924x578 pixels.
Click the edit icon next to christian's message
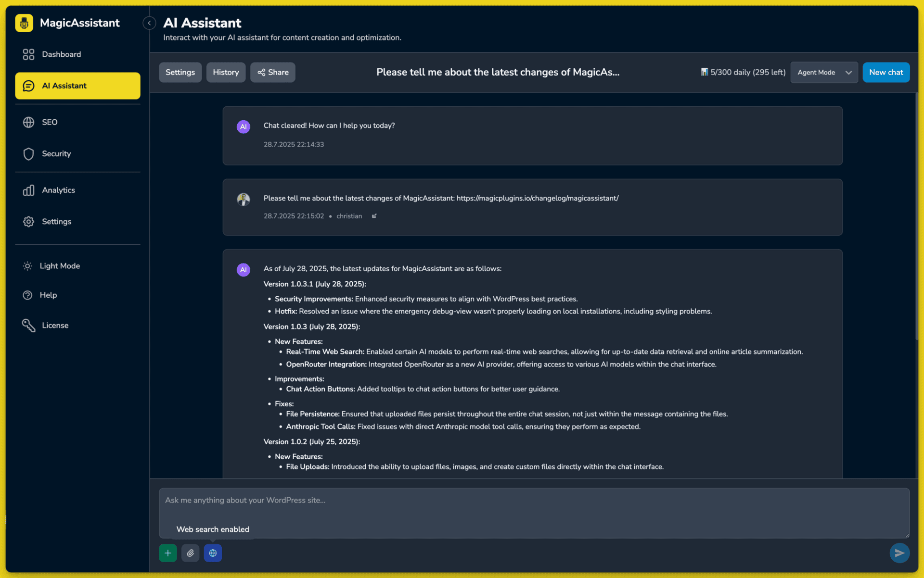click(x=374, y=216)
